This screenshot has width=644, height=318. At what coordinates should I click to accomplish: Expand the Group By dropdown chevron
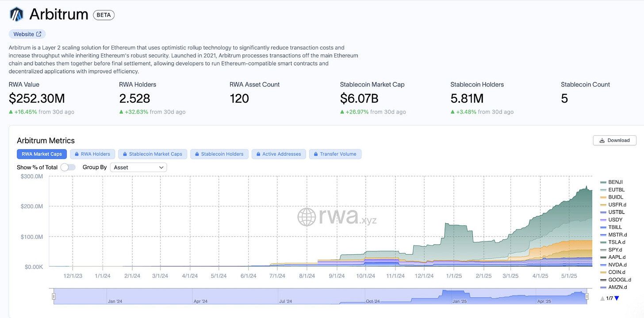[x=161, y=167]
